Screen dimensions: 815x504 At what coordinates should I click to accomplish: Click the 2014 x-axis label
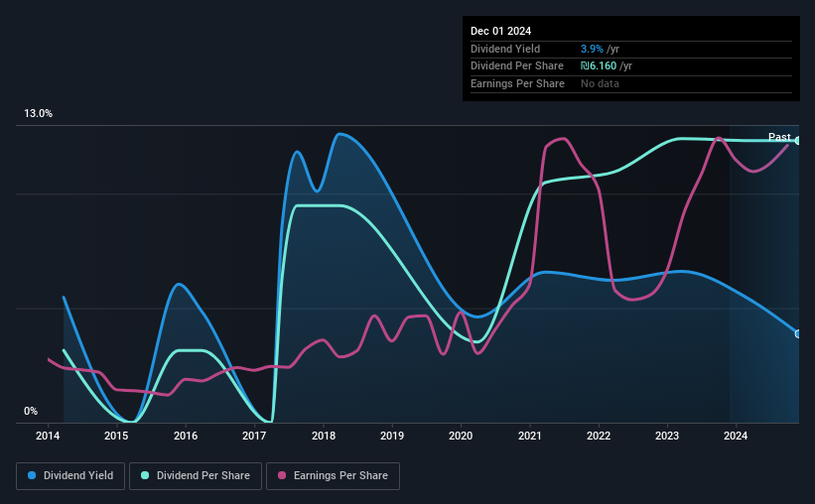click(x=48, y=436)
